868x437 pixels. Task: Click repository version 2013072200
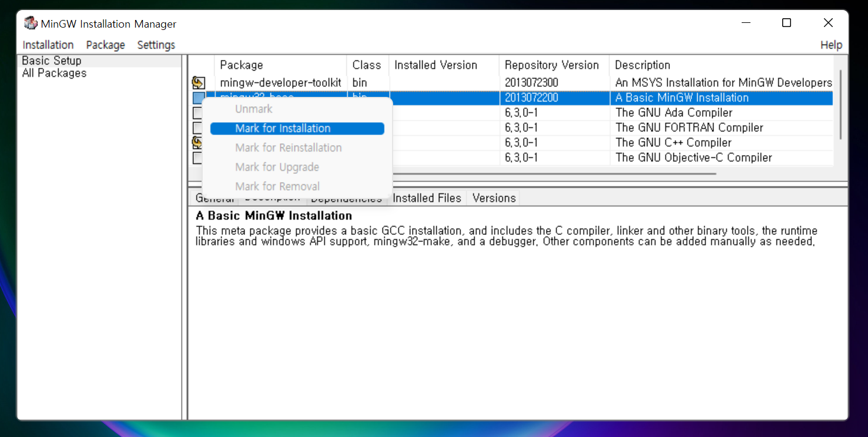[531, 98]
